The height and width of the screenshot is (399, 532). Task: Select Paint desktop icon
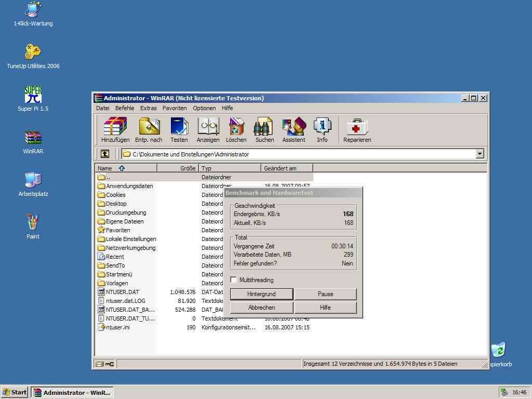tap(33, 222)
